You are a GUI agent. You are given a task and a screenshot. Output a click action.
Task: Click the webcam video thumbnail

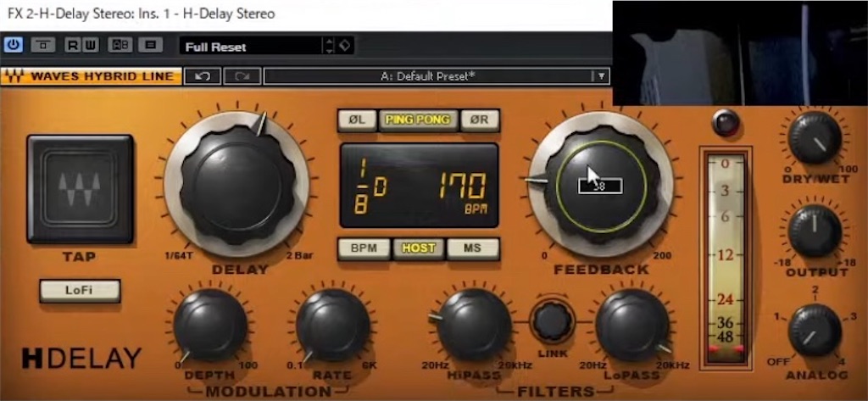(x=739, y=53)
